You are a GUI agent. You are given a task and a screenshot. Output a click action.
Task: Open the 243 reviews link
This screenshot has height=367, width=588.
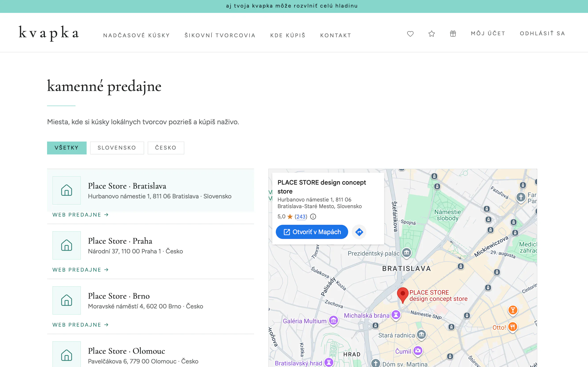[x=301, y=217]
